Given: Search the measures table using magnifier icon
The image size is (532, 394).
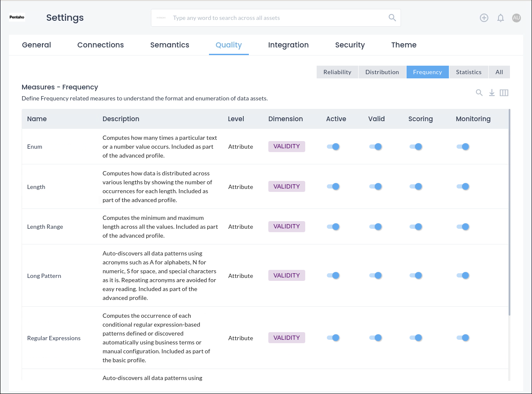Looking at the screenshot, I should coord(479,93).
